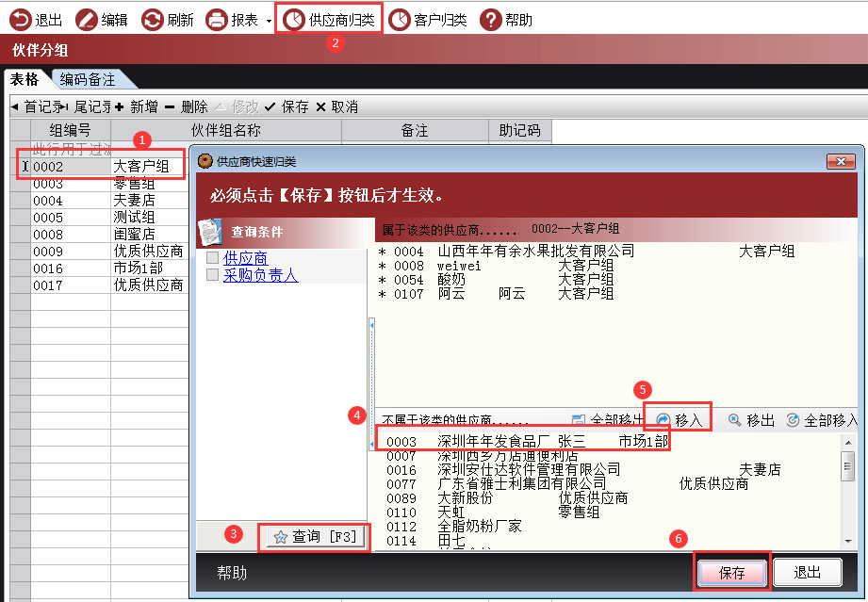
Task: Click the 供应商归类 toolbar icon
Action: [294, 20]
